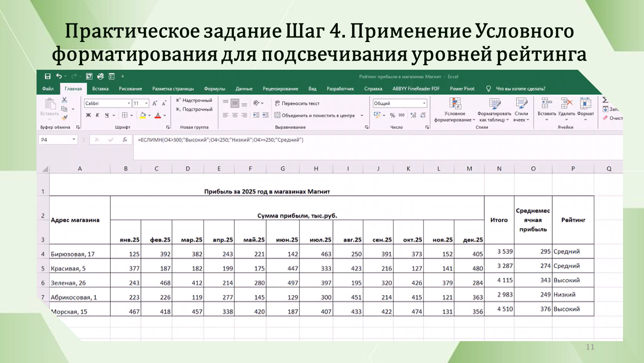
Task: Click the Insert Function fx icon
Action: click(x=125, y=140)
